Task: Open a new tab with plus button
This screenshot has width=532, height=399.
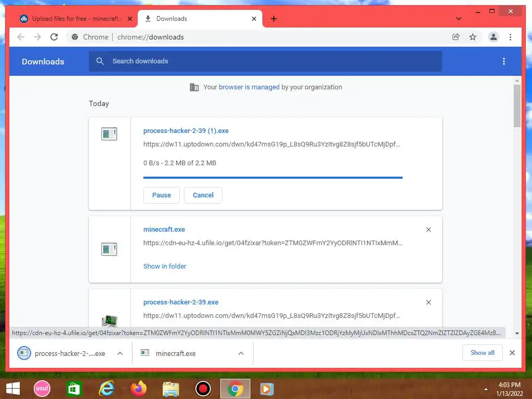Action: (274, 19)
